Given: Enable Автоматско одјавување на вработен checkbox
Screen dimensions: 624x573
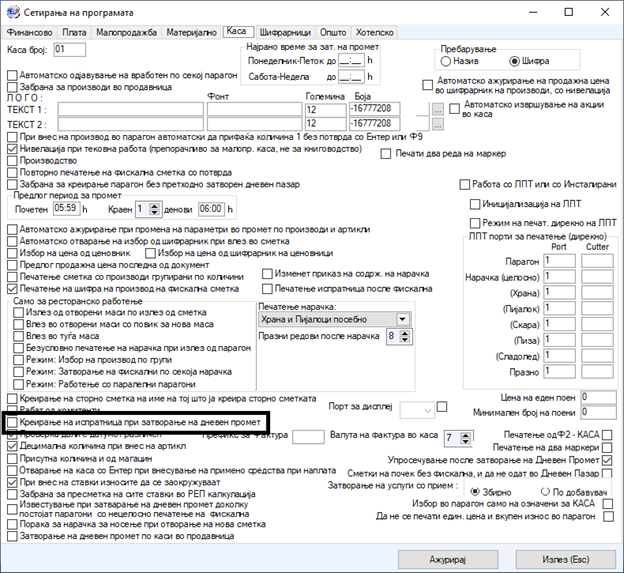Looking at the screenshot, I should (x=12, y=75).
